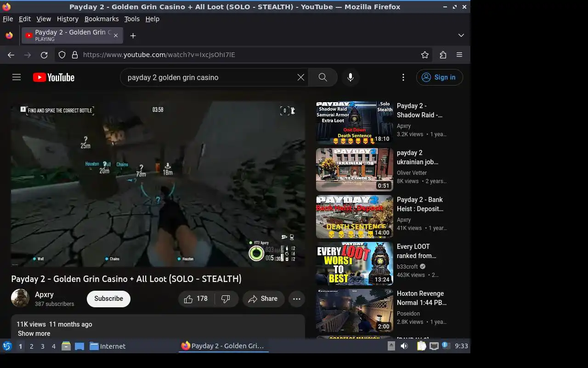Start voice search with the microphone

(351, 77)
